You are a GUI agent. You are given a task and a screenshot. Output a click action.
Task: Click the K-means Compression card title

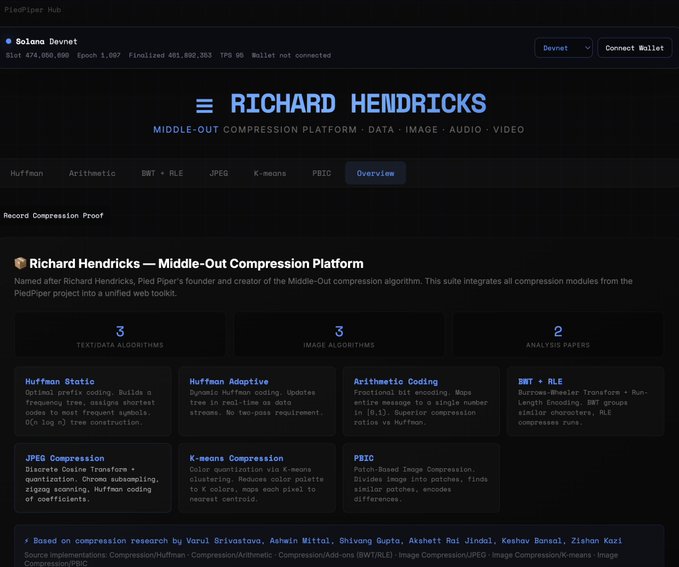[x=236, y=458]
